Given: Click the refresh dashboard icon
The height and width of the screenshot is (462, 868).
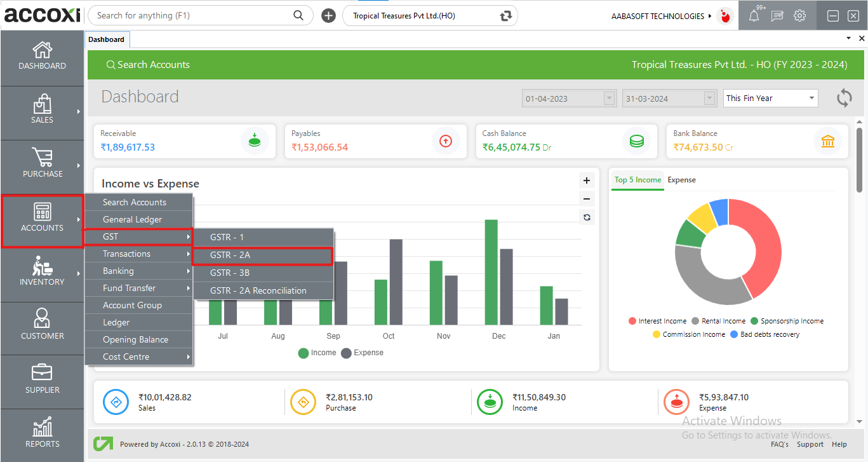Looking at the screenshot, I should pyautogui.click(x=844, y=98).
